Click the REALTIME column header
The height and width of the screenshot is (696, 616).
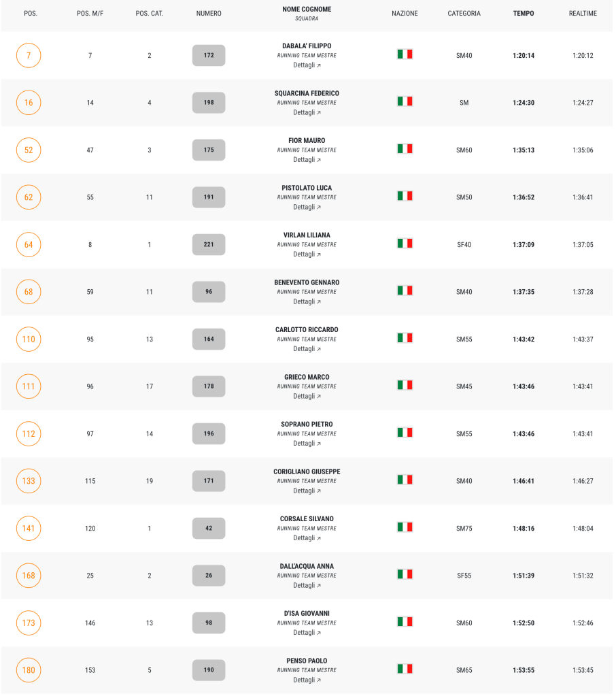click(583, 14)
